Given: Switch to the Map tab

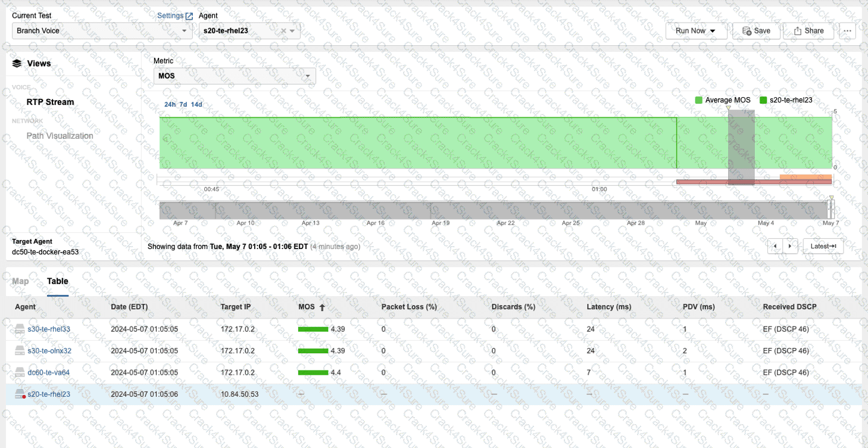Looking at the screenshot, I should point(20,281).
